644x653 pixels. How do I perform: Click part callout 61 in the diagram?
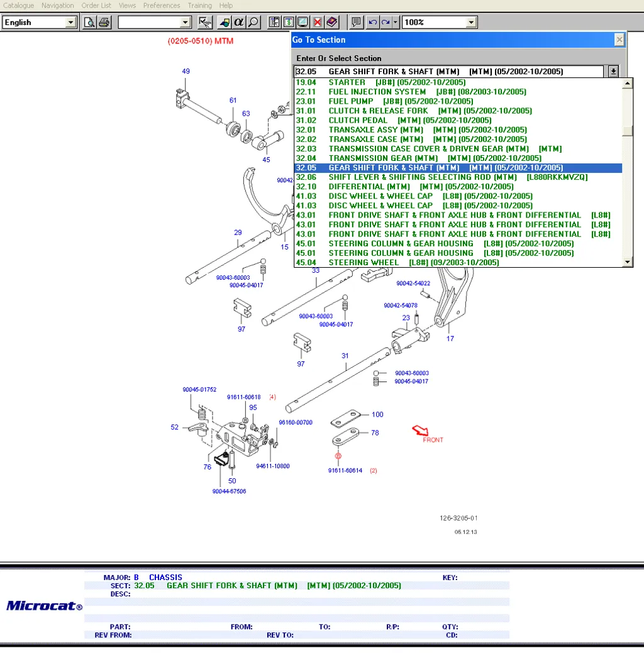point(233,101)
